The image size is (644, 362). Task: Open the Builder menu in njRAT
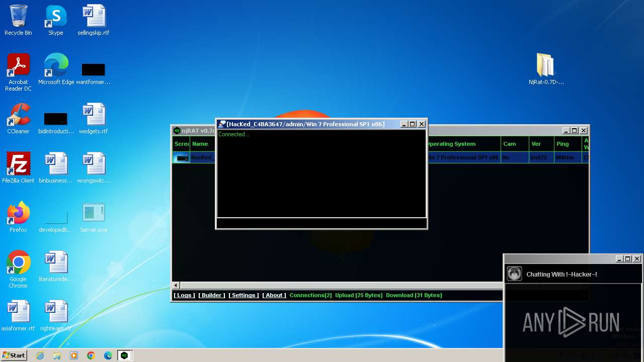pyautogui.click(x=212, y=295)
